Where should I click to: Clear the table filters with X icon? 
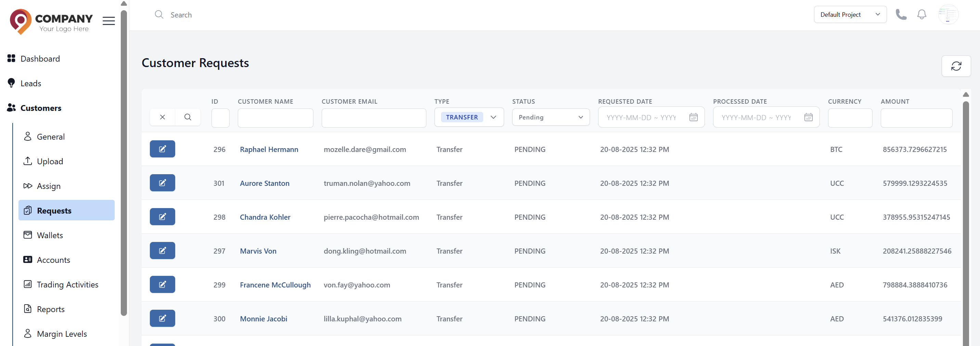pyautogui.click(x=163, y=117)
